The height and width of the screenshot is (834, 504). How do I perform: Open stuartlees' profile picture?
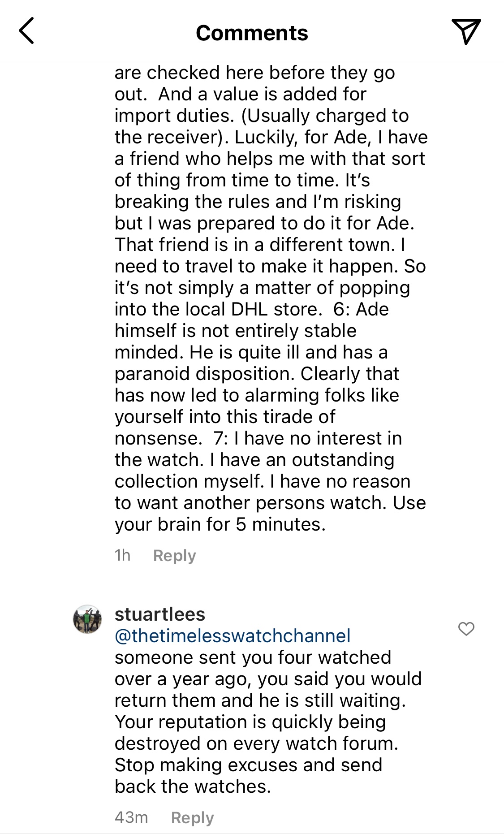(x=87, y=619)
